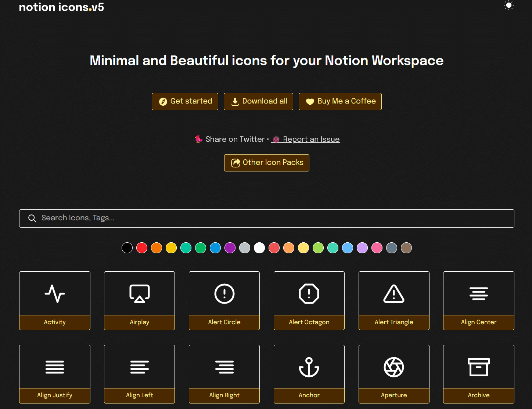The width and height of the screenshot is (532, 409).
Task: Select the Align Justify icon
Action: click(55, 374)
